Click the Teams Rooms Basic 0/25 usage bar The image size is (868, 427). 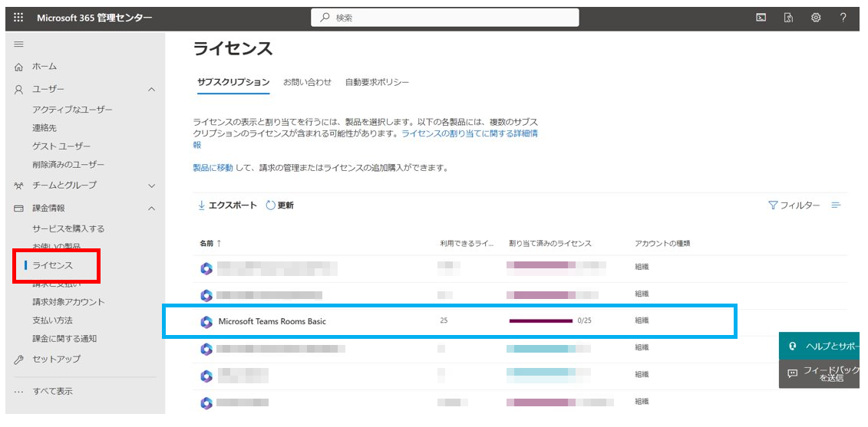tap(541, 320)
